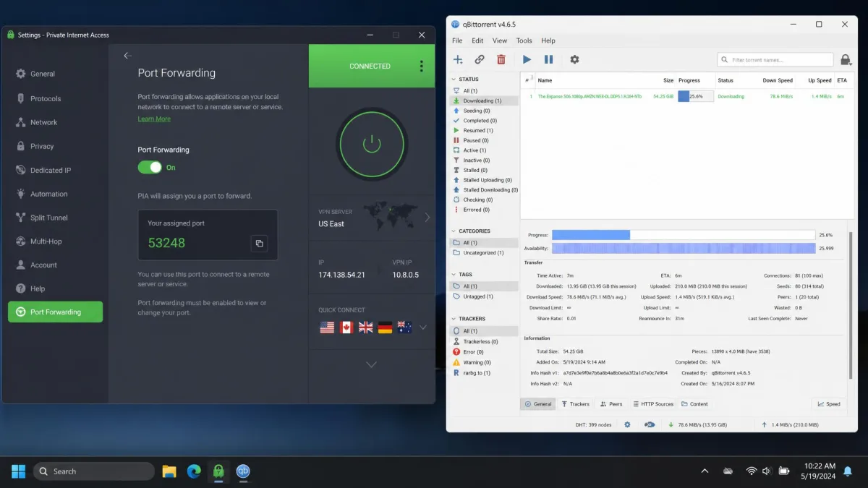Follow the Learn More link in PIA
The image size is (868, 488).
coord(154,119)
